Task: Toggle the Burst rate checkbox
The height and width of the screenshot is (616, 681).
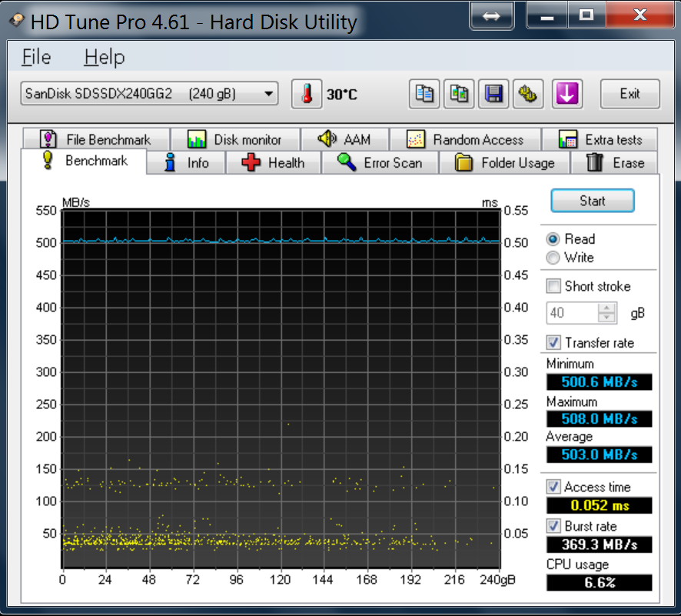Action: click(x=553, y=527)
